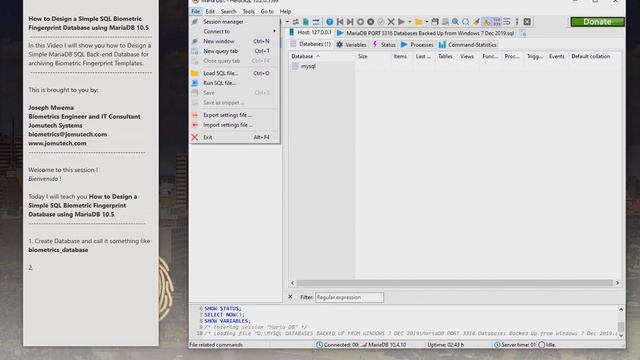Screen dimensions: 640x360
Task: Click the green export database document icon
Action: tap(306, 22)
